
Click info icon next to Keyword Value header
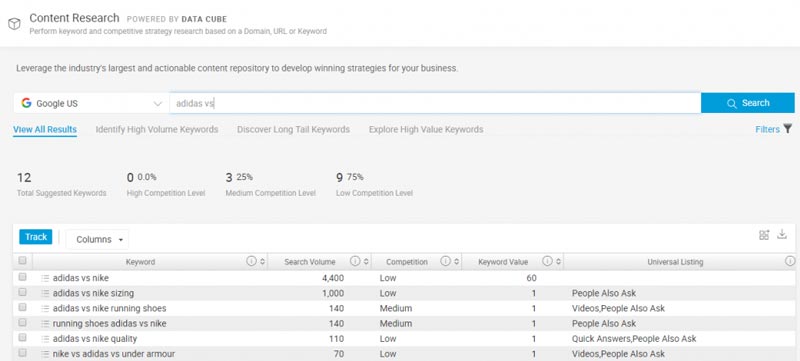[x=547, y=262]
